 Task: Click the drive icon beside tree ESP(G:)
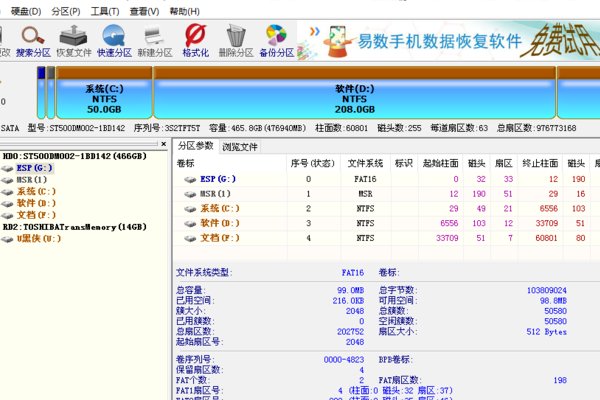(x=7, y=168)
